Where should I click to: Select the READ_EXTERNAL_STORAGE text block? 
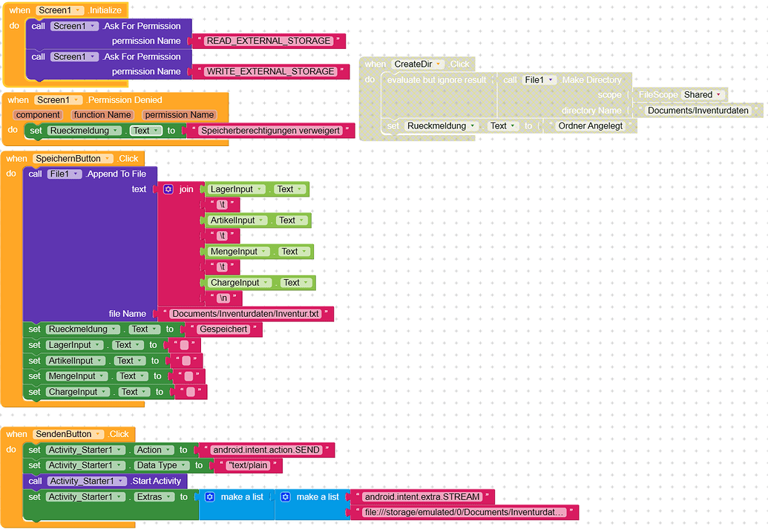point(269,41)
